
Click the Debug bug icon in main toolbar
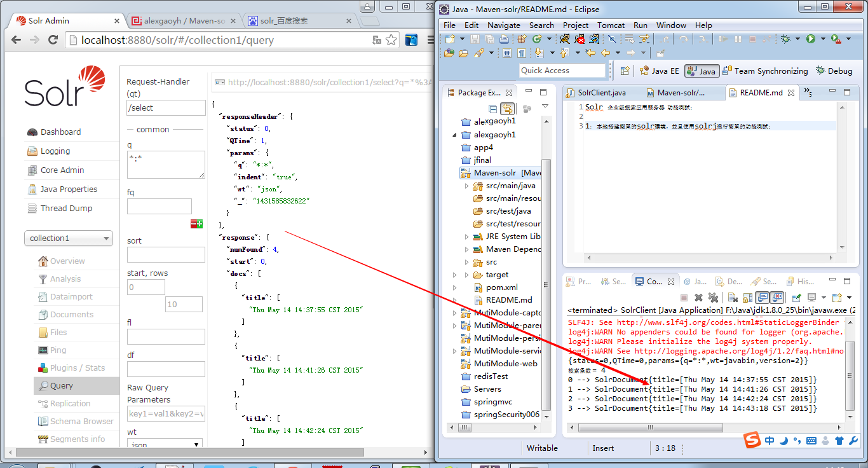[x=785, y=39]
